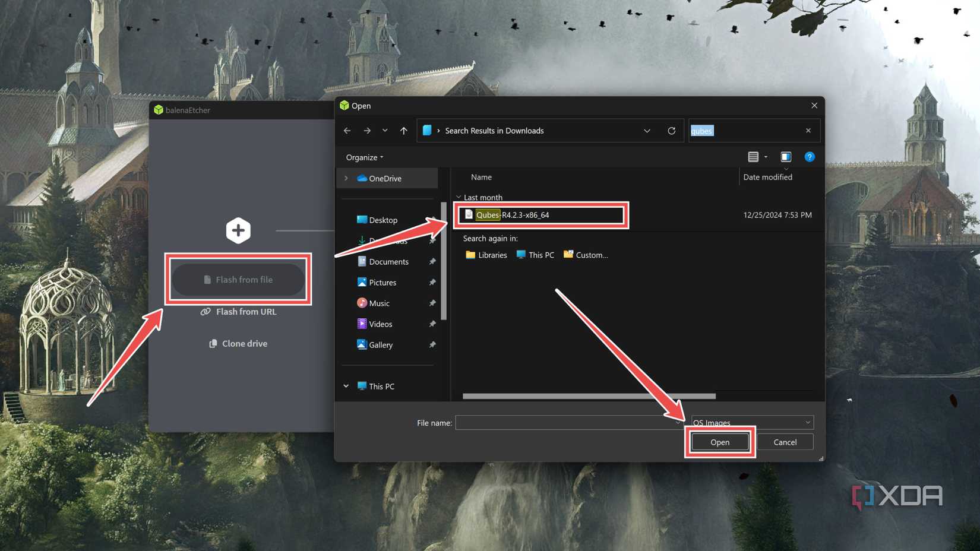Open the Organize menu

click(365, 157)
